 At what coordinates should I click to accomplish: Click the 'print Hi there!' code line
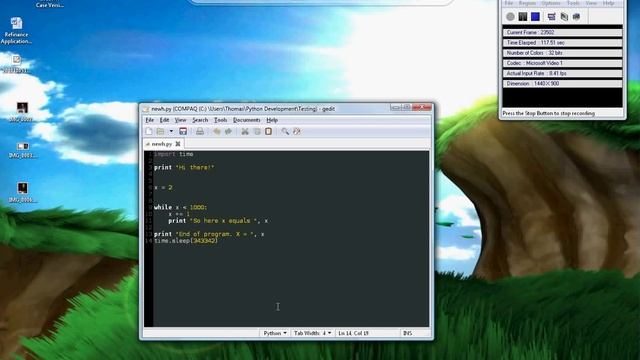pos(184,167)
